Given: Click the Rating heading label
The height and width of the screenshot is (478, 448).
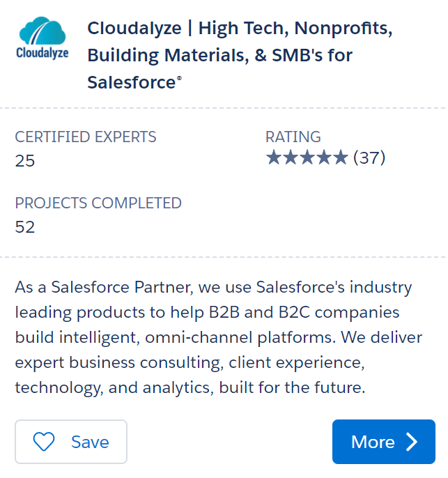Looking at the screenshot, I should pyautogui.click(x=293, y=137).
